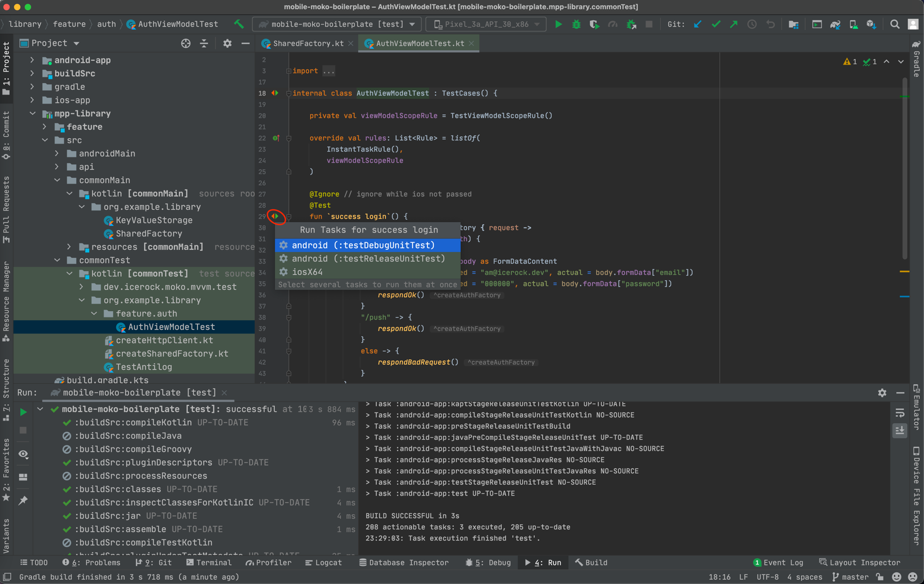
Task: Switch to the SharedFactory.kt tab
Action: click(307, 43)
